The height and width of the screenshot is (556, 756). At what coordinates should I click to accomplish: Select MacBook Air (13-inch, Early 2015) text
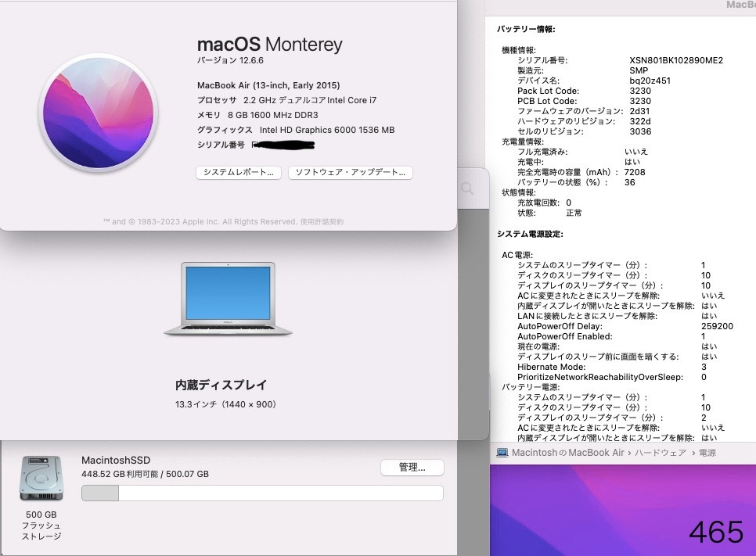click(268, 85)
